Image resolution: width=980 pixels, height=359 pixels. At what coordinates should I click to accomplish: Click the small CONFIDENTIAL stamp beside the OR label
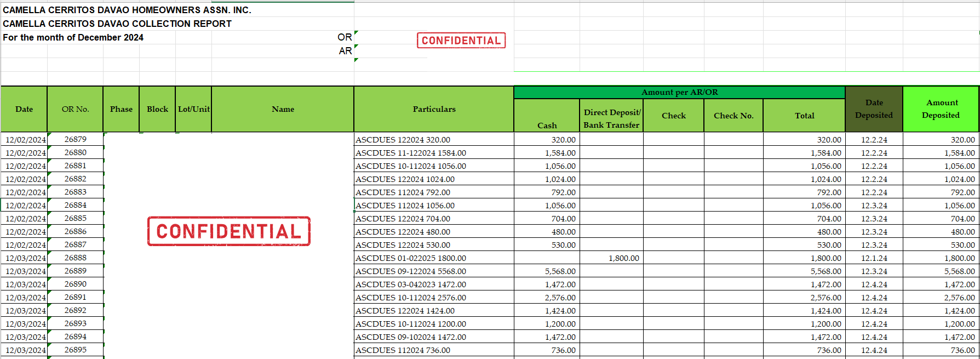click(461, 41)
